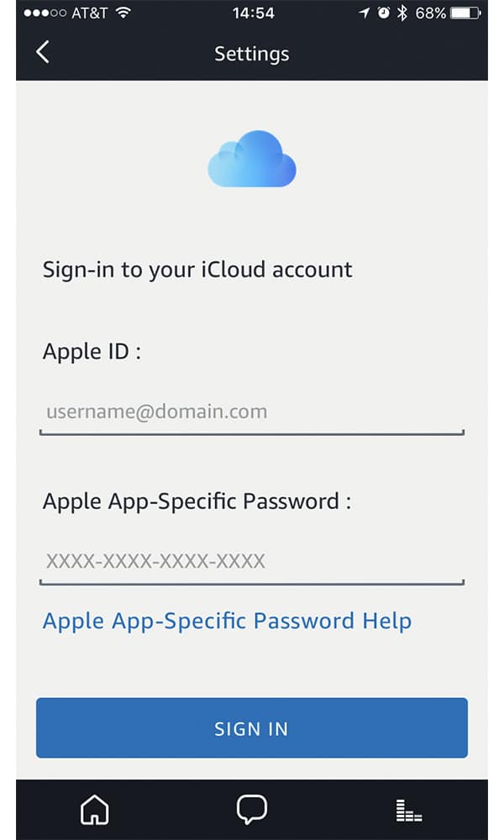Tap the 68% battery percentage
504x840 pixels.
point(430,13)
